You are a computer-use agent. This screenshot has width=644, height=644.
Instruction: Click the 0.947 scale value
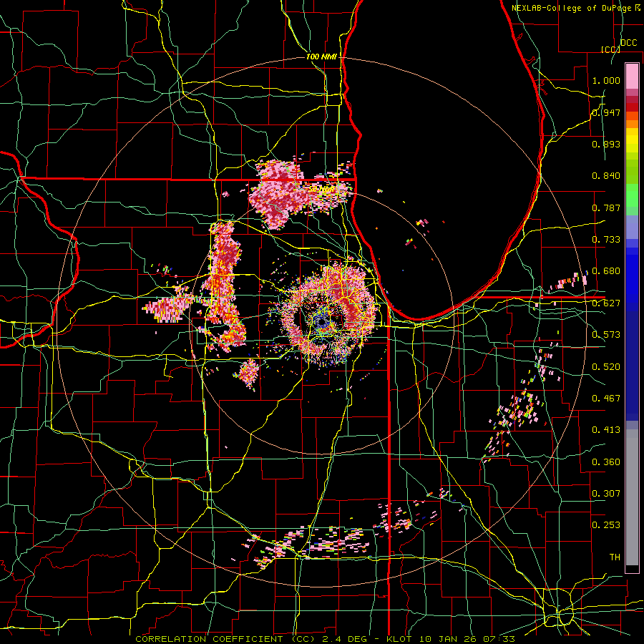[606, 112]
